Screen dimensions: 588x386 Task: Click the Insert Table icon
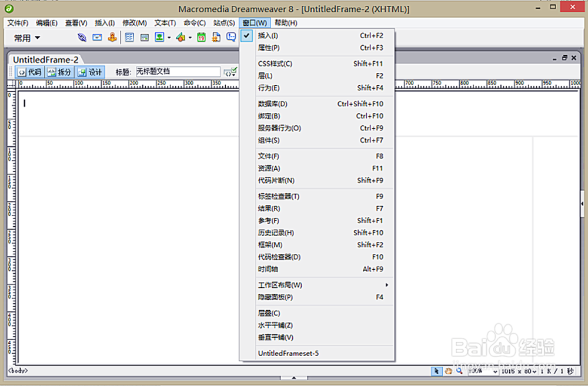(129, 38)
